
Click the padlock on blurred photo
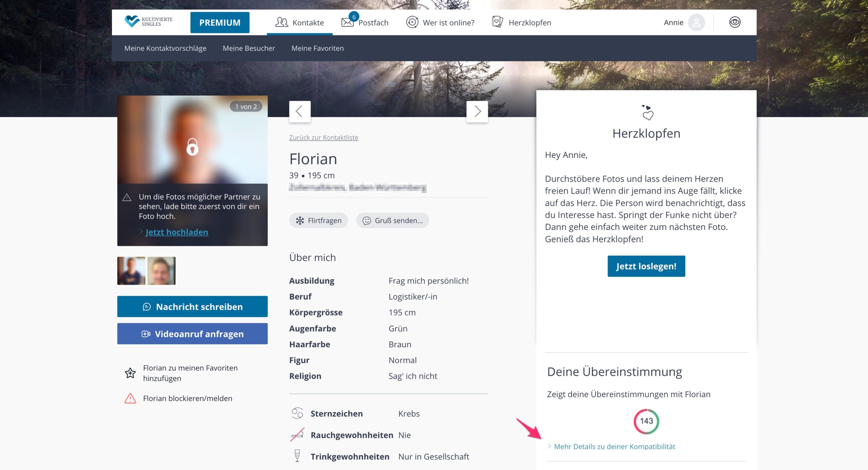pyautogui.click(x=192, y=147)
